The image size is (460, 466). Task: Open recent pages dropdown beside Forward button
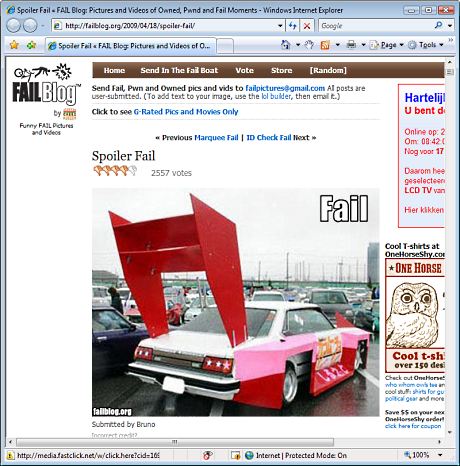tap(43, 26)
